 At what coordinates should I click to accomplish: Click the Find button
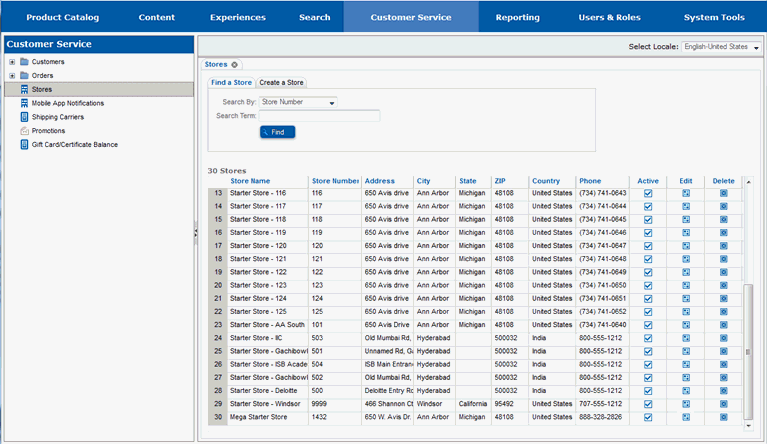(x=277, y=132)
